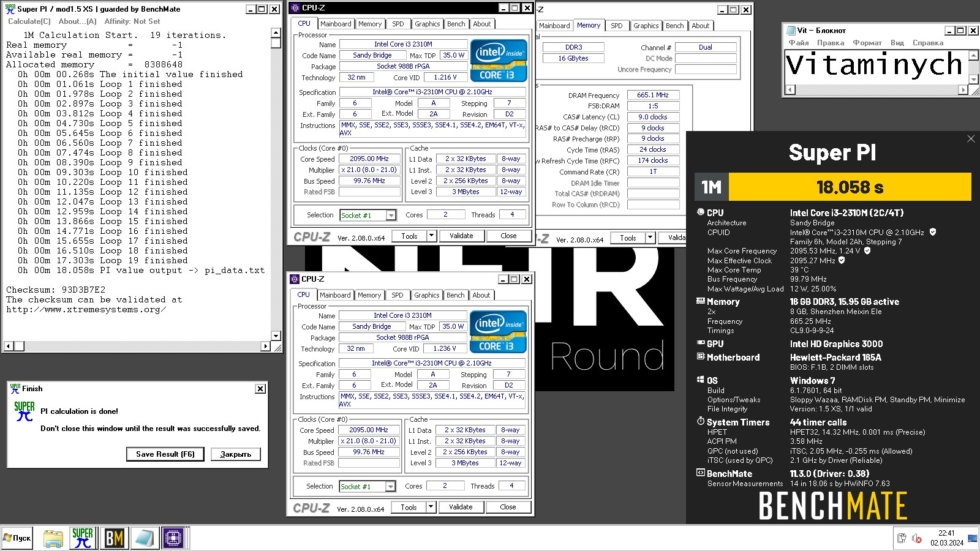980x551 pixels.
Task: Click the 18.058 s result score
Action: tap(850, 187)
